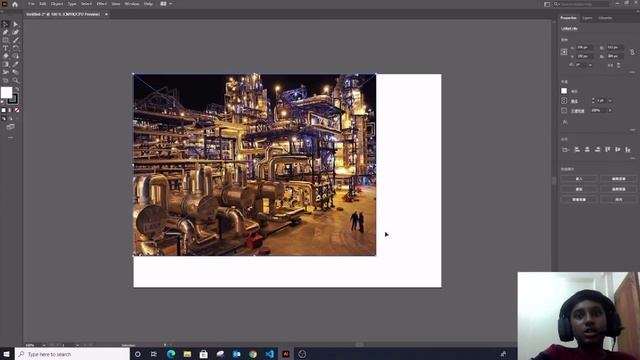Select the Rectangle tool
640x360 pixels.
(5, 40)
